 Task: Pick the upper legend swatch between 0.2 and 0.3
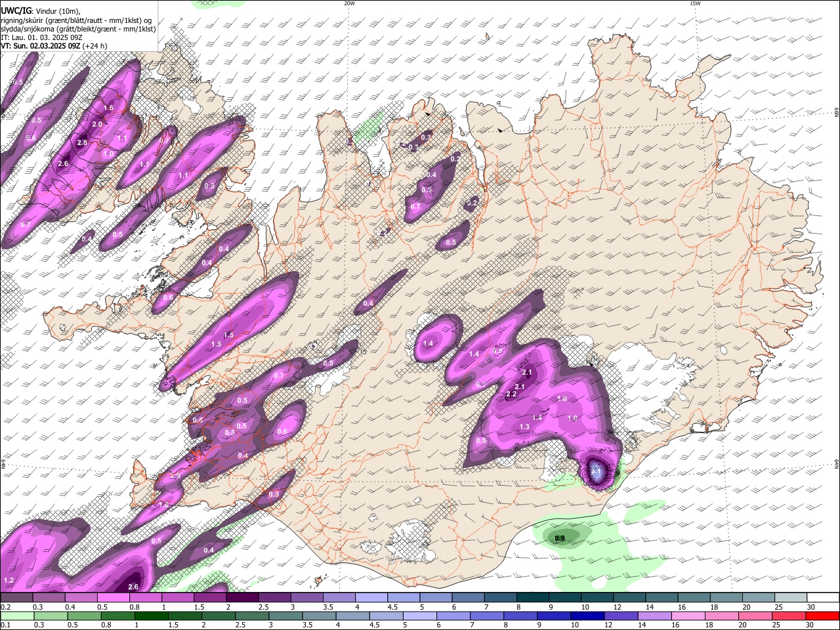tap(16, 597)
